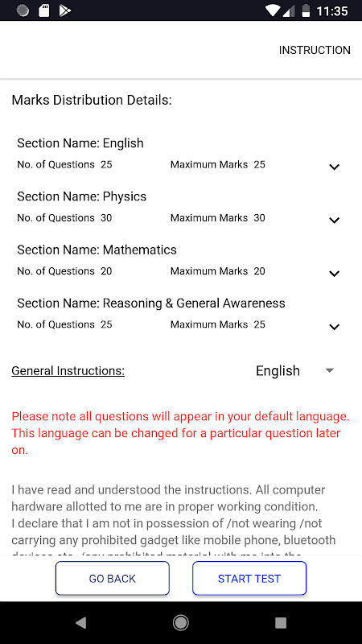
Task: Expand Reasoning & General Awareness chevron
Action: (335, 327)
